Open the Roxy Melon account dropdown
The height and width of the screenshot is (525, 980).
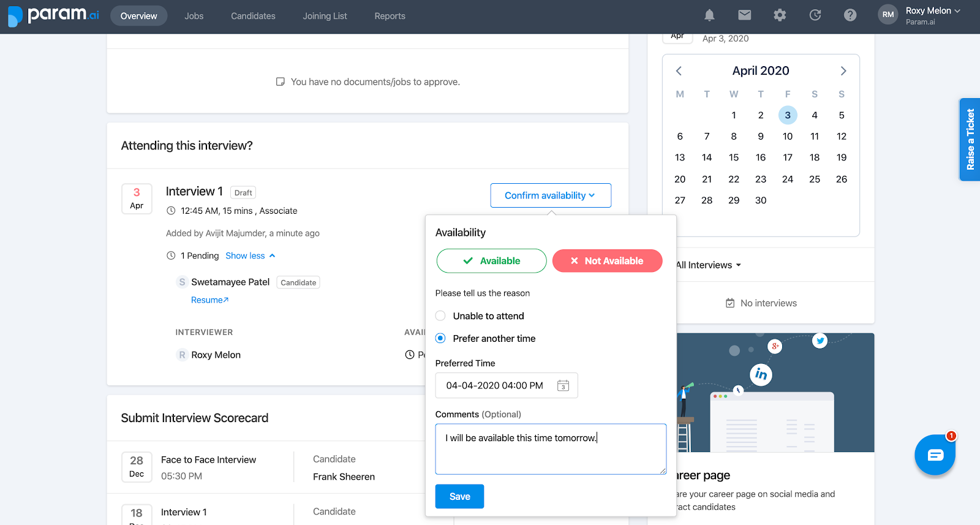[933, 11]
